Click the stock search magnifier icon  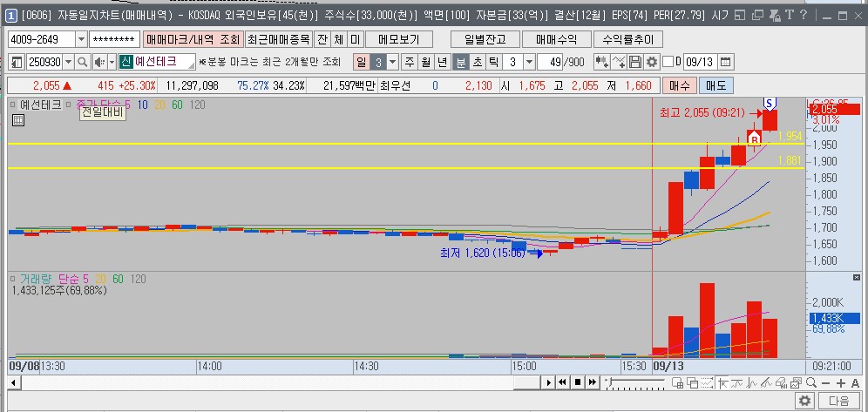(83, 62)
